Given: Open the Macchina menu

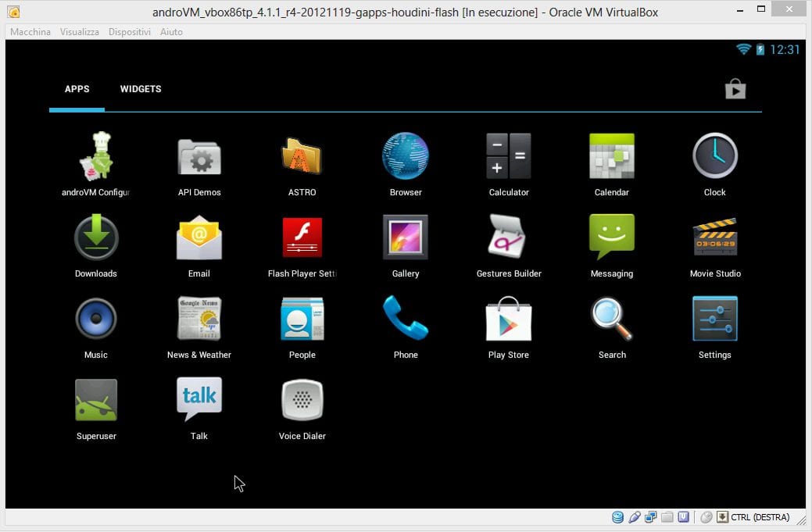Looking at the screenshot, I should pos(30,32).
